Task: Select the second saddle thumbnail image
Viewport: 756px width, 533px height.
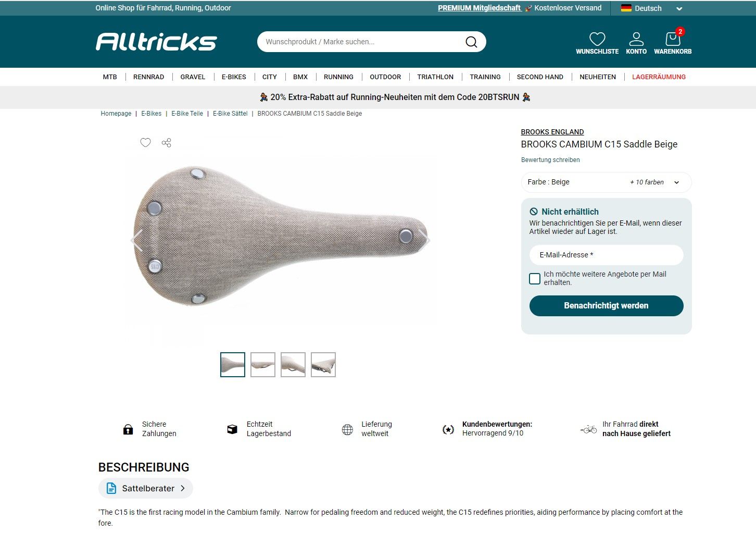Action: click(263, 365)
